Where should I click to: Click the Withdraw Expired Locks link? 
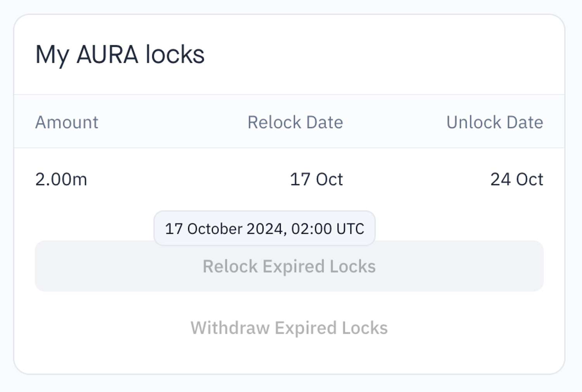[x=289, y=328]
